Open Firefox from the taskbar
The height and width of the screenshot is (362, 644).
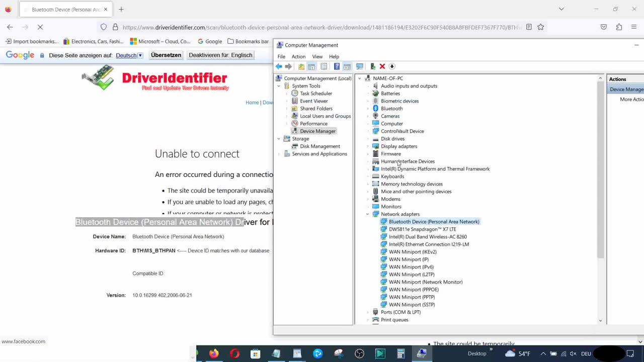point(214,353)
